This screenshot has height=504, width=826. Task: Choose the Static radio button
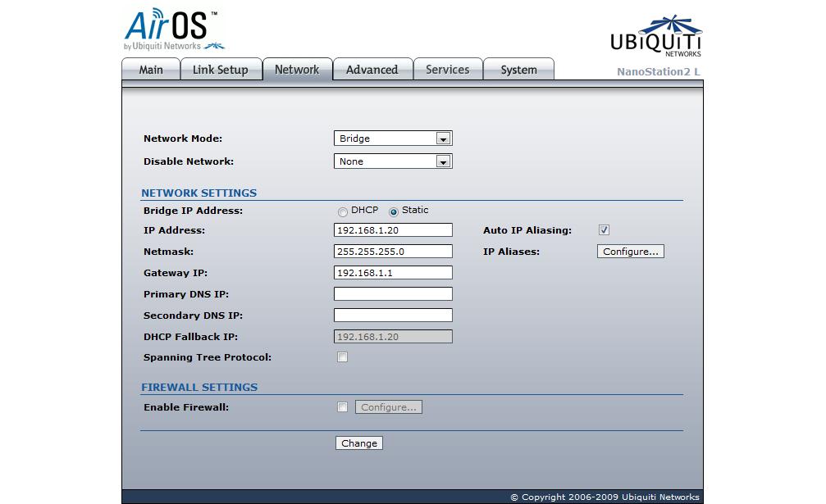(x=394, y=212)
